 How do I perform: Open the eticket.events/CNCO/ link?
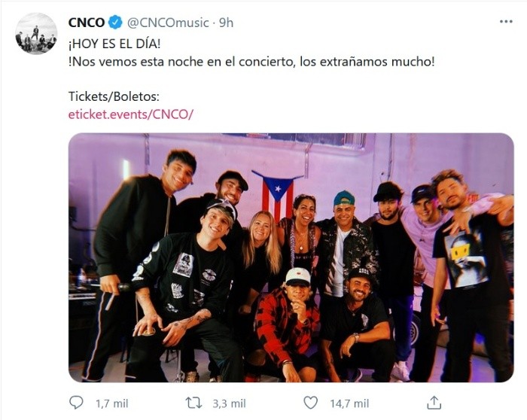pyautogui.click(x=130, y=114)
